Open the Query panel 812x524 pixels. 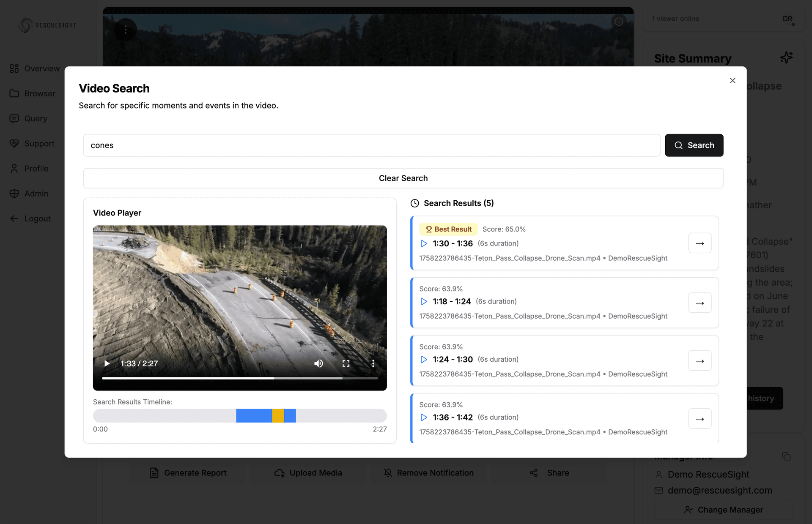36,118
